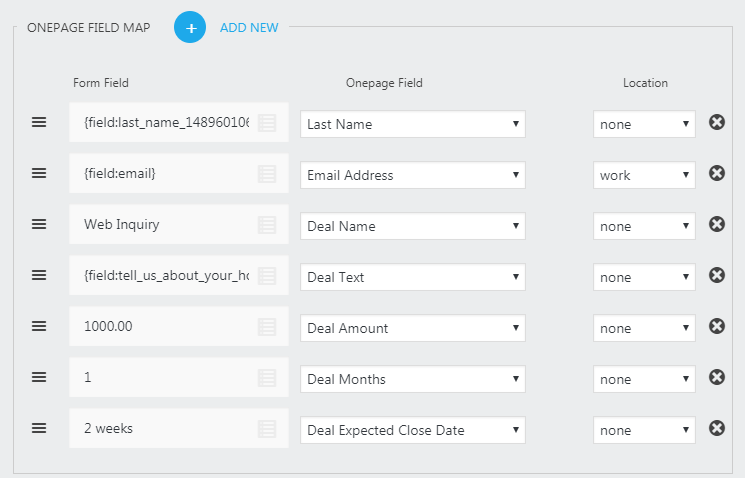Open the Last Name Onepage Field dropdown

[412, 124]
